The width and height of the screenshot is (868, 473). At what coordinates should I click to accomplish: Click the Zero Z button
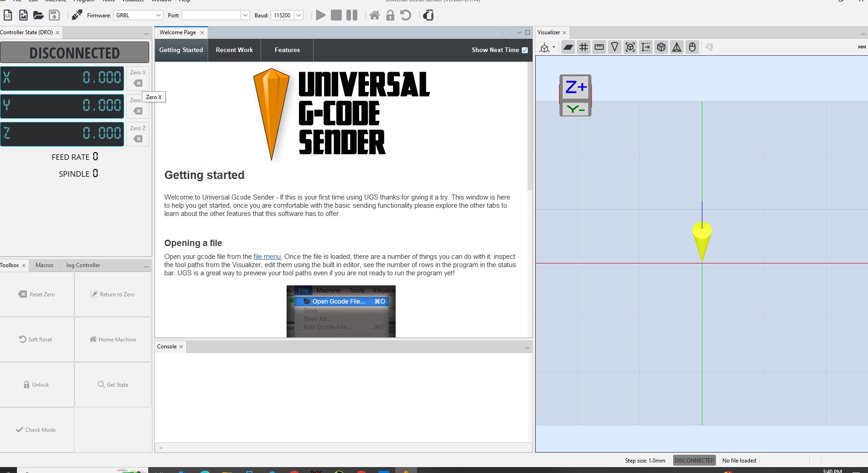[138, 133]
